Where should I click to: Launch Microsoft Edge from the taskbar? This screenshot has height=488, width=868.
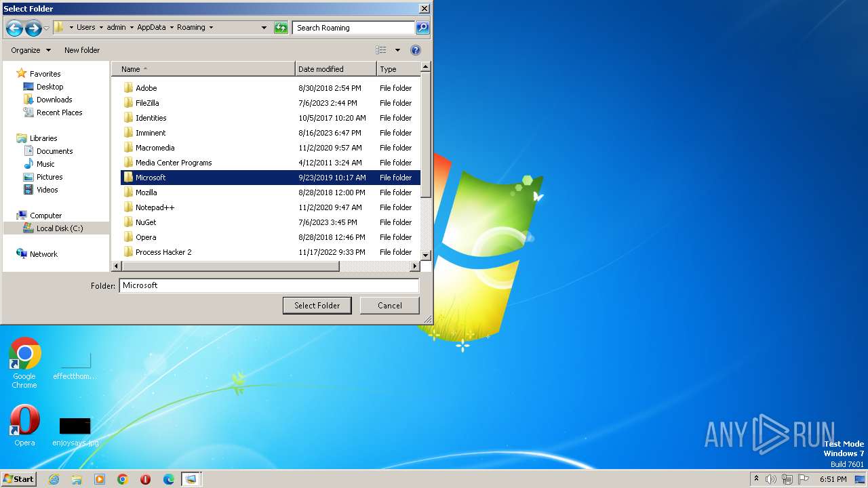[168, 479]
